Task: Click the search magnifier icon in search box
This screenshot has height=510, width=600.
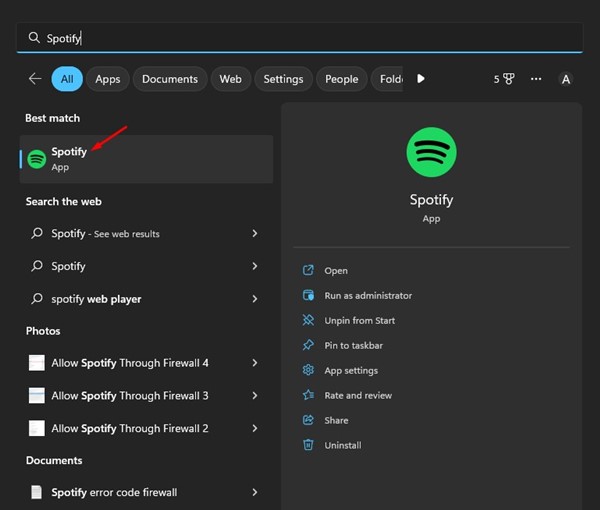Action: (x=34, y=37)
